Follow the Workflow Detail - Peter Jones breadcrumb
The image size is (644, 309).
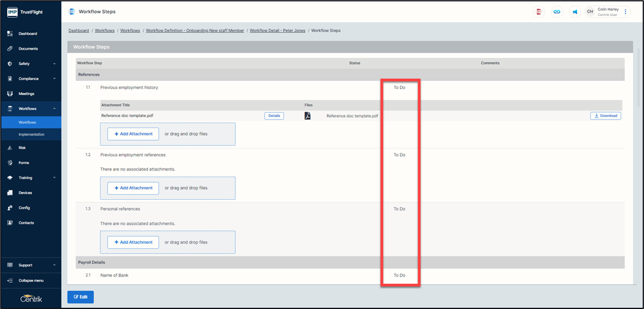click(277, 31)
